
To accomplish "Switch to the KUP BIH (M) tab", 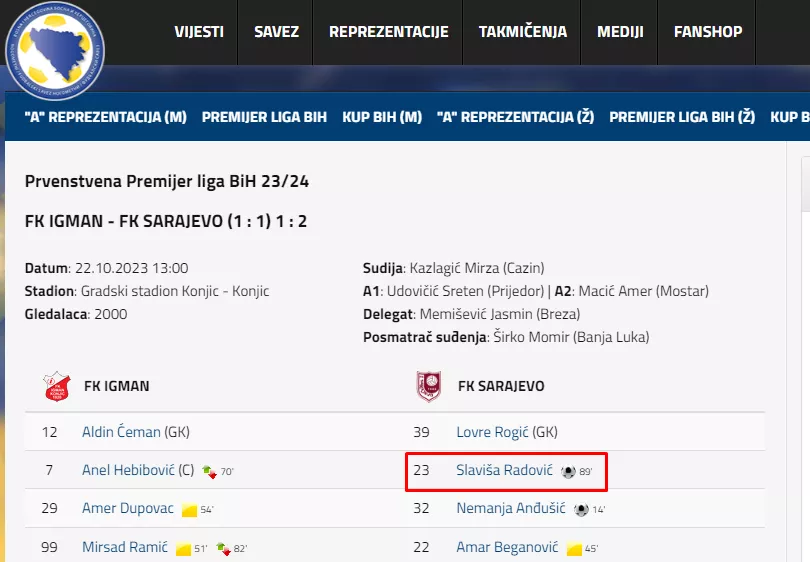I will [382, 117].
